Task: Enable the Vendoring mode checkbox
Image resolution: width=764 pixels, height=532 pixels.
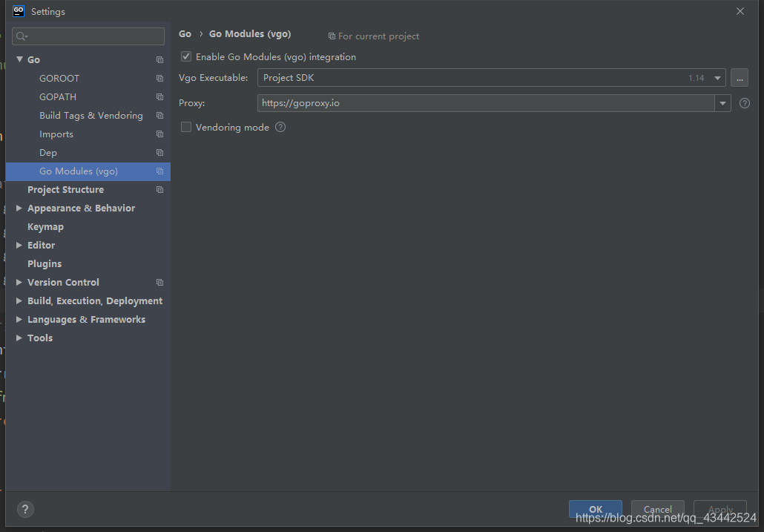Action: point(186,127)
